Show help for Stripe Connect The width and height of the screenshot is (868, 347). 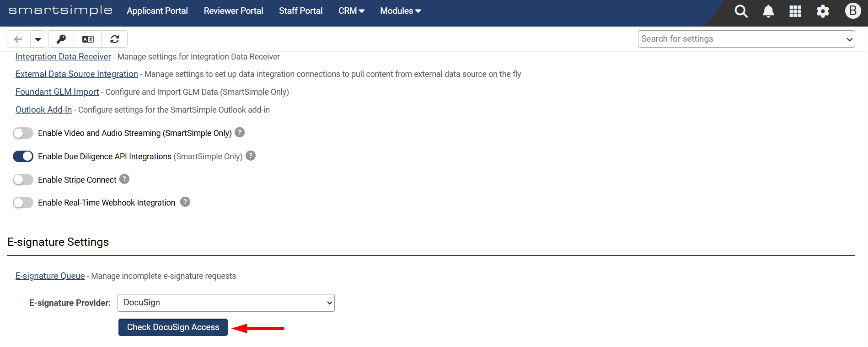pyautogui.click(x=124, y=179)
